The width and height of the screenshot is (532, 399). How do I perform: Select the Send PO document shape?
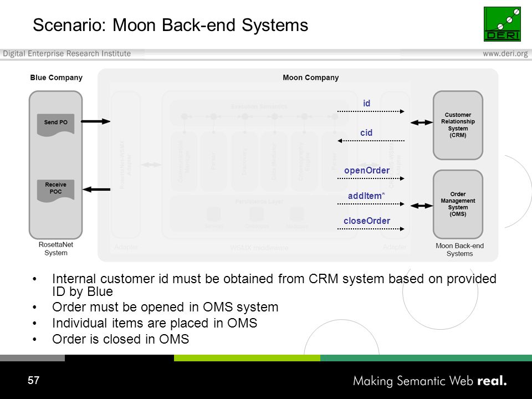tap(55, 125)
